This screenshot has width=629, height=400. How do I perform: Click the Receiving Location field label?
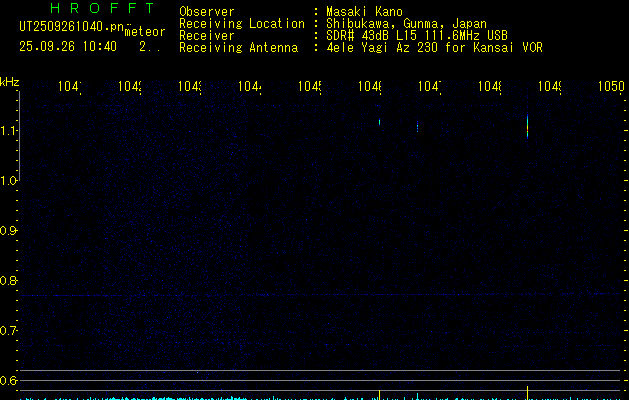point(241,23)
